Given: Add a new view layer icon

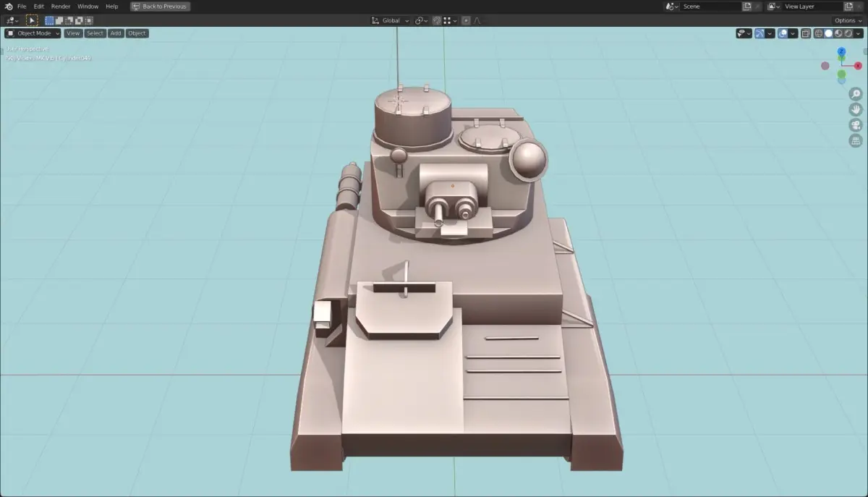Looking at the screenshot, I should click(x=849, y=6).
